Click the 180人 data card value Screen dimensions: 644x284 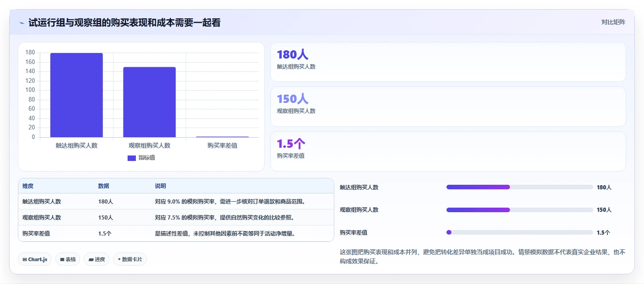(x=293, y=55)
